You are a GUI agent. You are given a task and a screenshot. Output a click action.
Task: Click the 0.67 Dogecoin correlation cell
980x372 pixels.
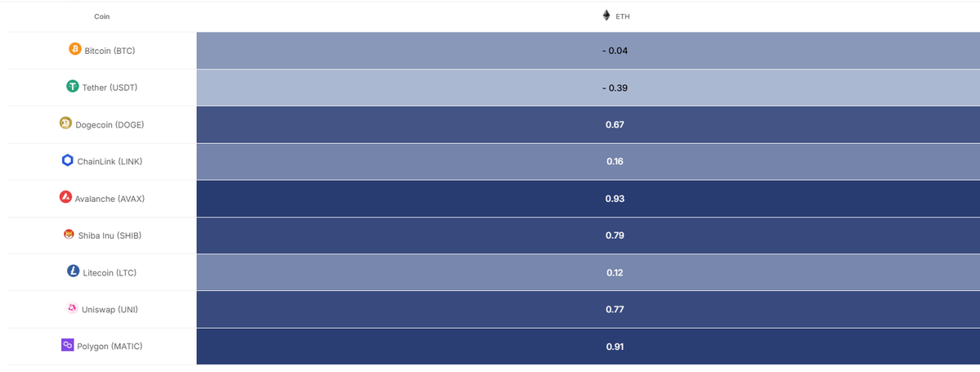pos(615,124)
